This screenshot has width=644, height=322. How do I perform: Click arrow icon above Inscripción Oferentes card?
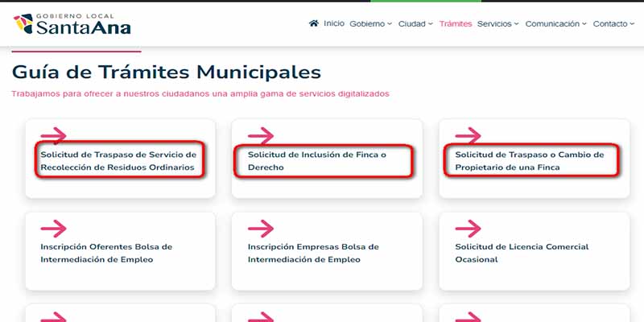tap(53, 229)
